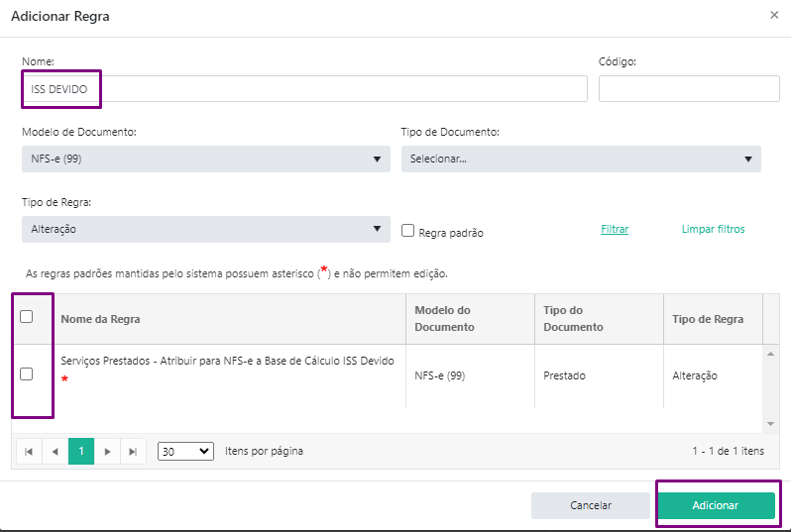Sort by Nome da Regra column header
Viewport: 791px width, 532px height.
[100, 319]
